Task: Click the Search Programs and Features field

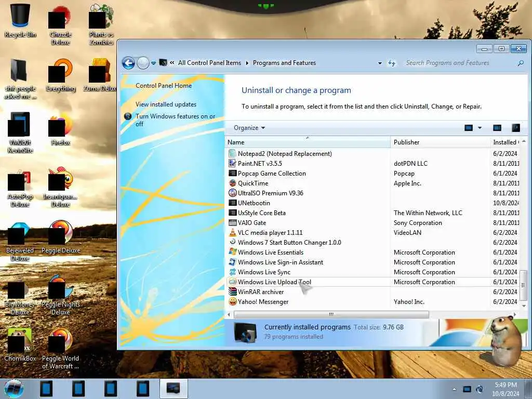Action: coord(460,63)
